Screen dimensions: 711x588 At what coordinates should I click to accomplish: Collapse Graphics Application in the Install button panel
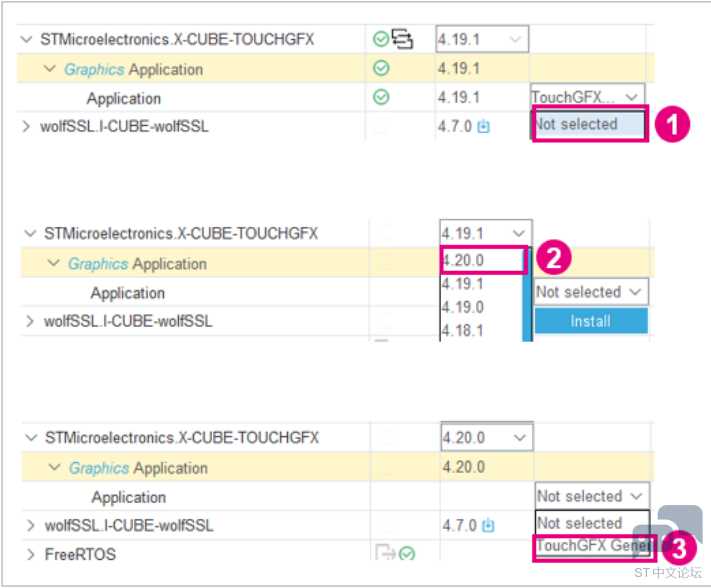(53, 263)
